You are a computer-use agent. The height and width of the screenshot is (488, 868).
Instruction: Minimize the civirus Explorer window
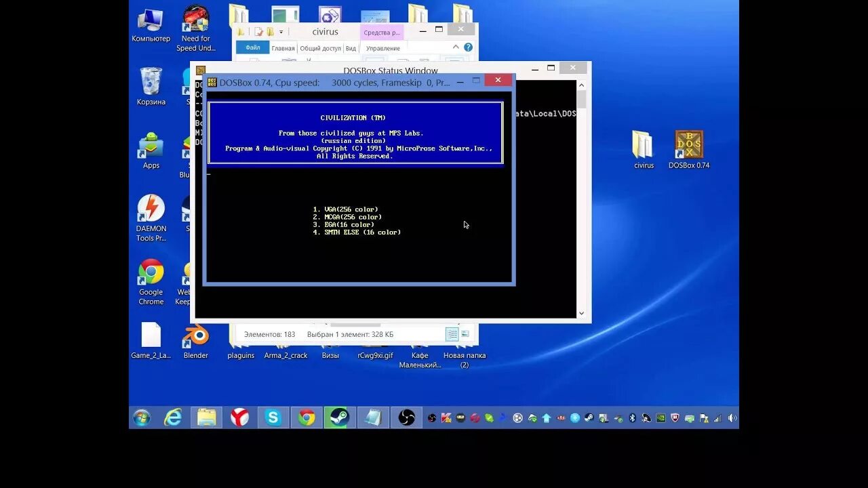422,30
